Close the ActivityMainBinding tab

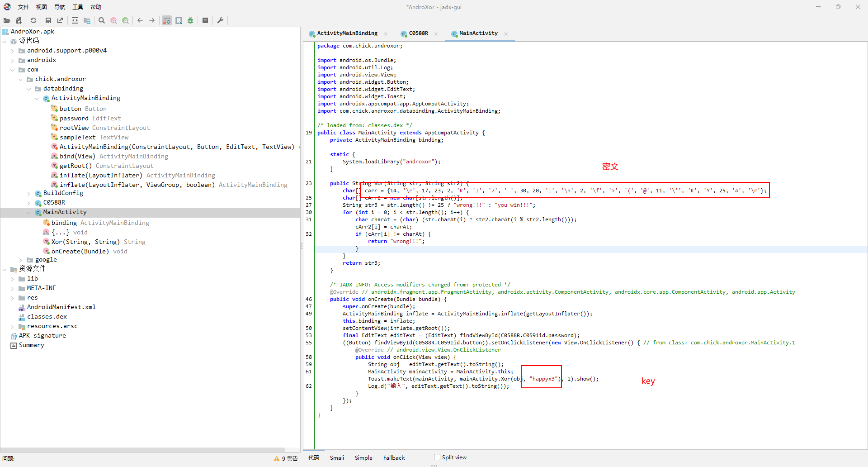pos(386,34)
